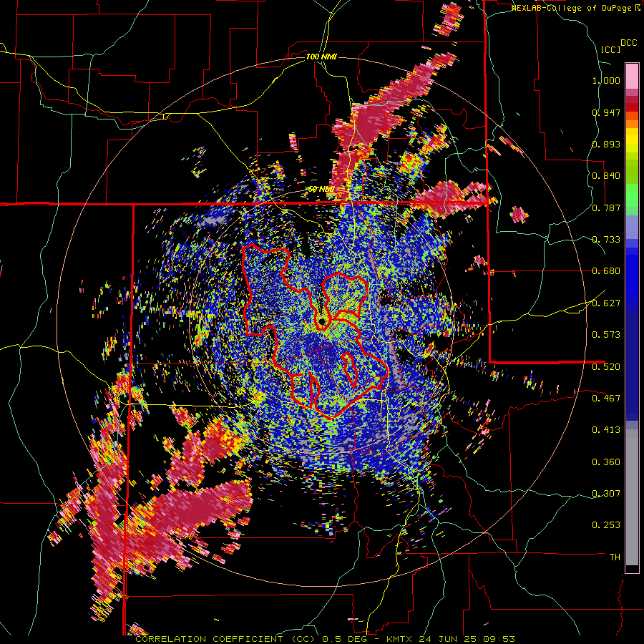Select the 0.840 scale value

click(x=606, y=176)
